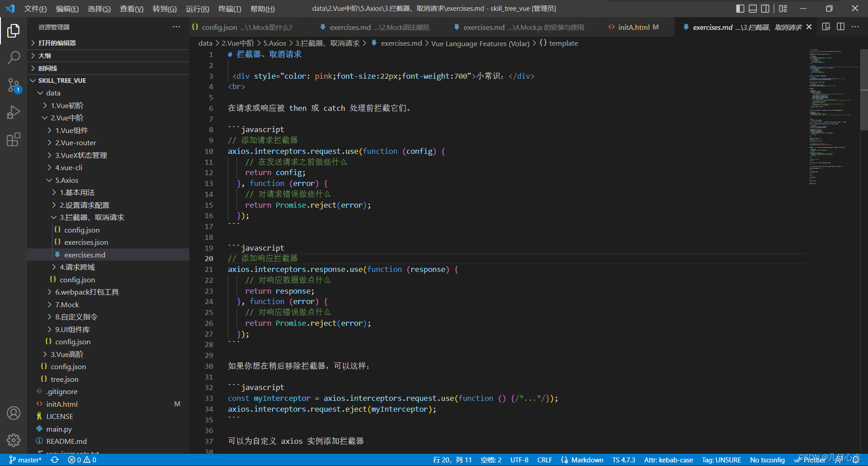Open Source Control view with pending change
Screen dimensions: 868x466
tap(14, 85)
